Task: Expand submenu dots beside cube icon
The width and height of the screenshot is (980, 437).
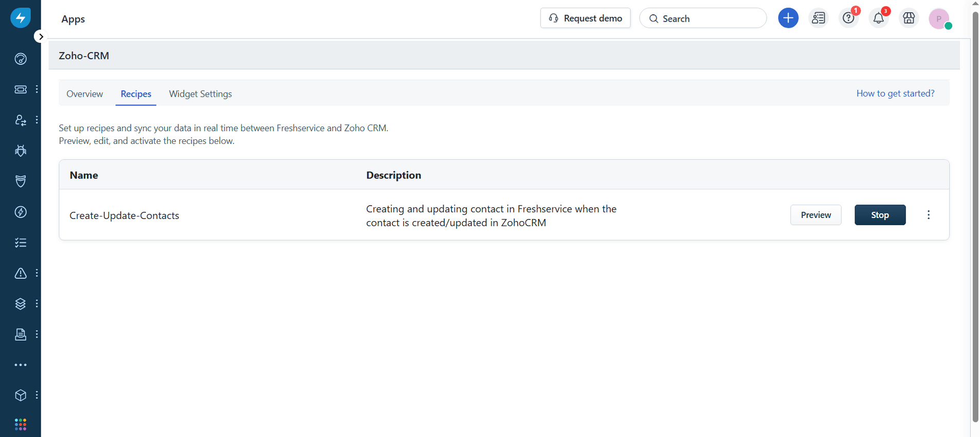Action: coord(37,395)
